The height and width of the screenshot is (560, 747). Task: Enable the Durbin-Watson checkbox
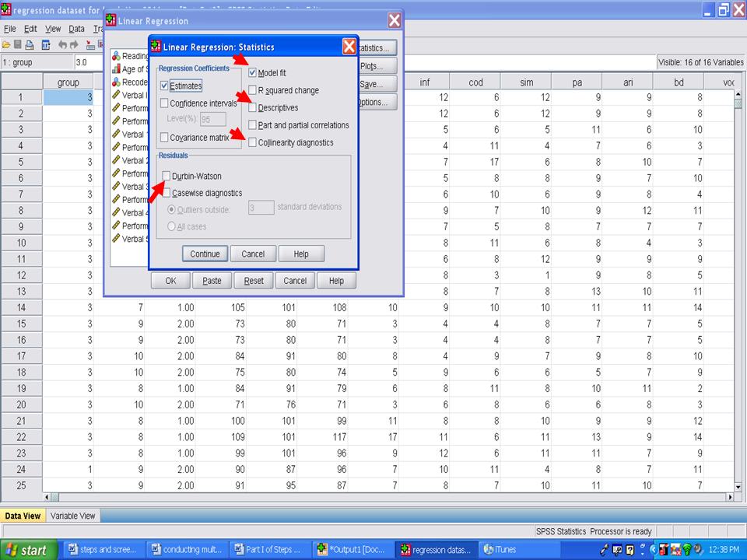tap(166, 177)
